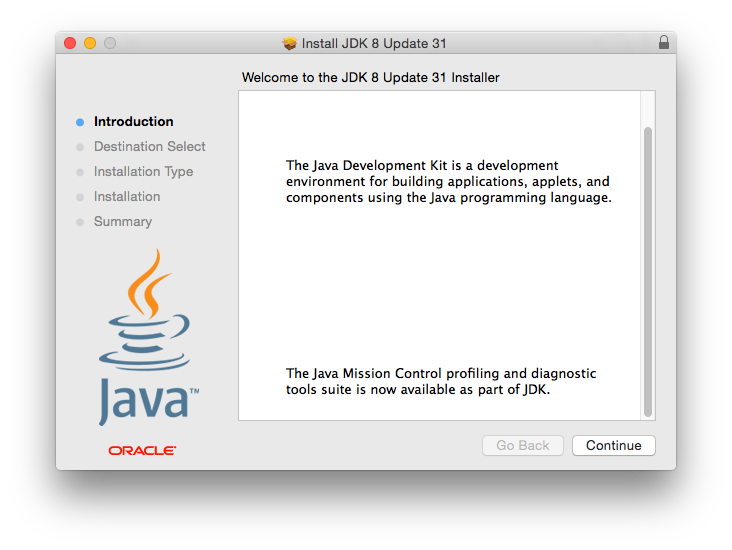Screen dimensions: 732x550
Task: Click the Java Mission Control paragraph
Action: coord(441,381)
